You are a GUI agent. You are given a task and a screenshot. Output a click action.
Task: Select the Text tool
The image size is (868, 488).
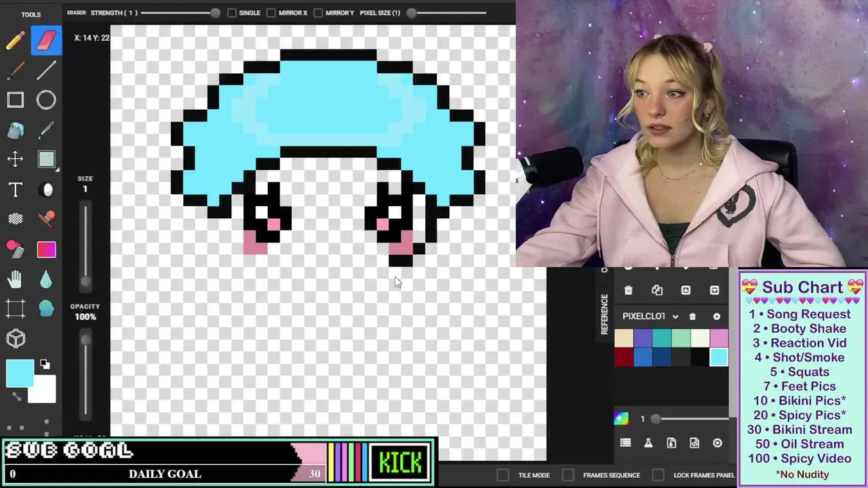click(x=15, y=190)
